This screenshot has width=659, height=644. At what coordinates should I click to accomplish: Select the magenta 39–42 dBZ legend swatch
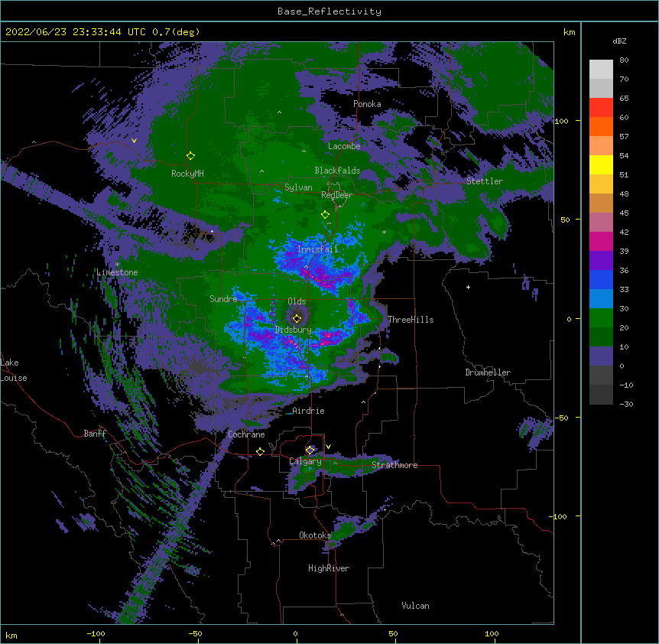[x=601, y=241]
